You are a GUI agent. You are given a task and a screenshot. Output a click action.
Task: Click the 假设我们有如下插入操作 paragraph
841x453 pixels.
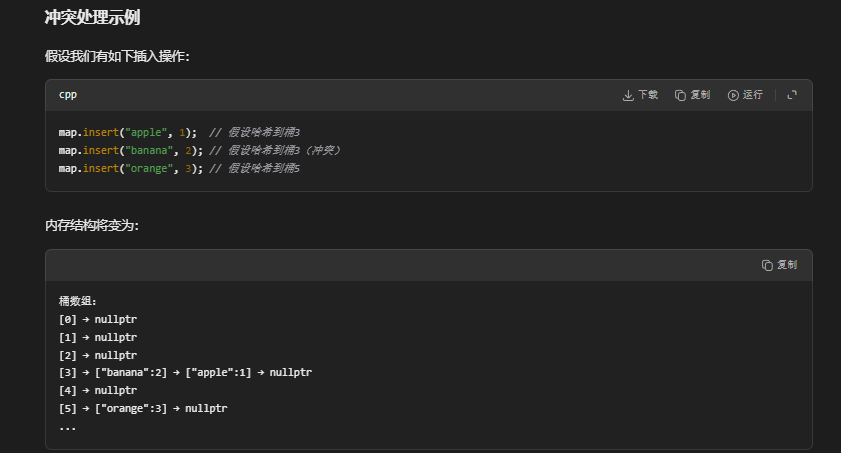point(117,56)
